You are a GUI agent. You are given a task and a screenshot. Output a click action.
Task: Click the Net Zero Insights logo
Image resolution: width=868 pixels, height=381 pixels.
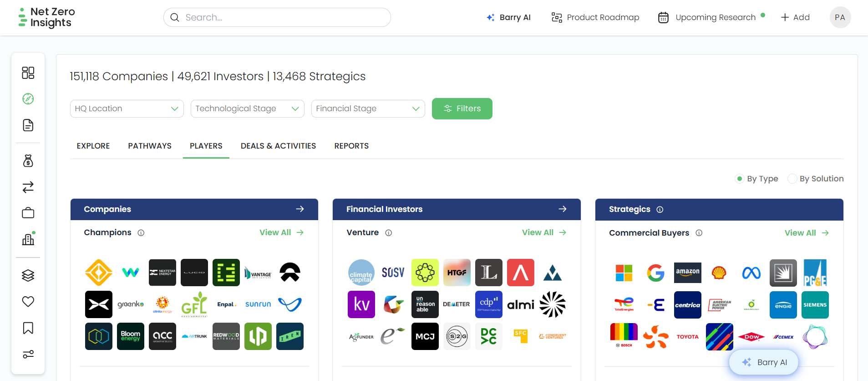pos(46,17)
